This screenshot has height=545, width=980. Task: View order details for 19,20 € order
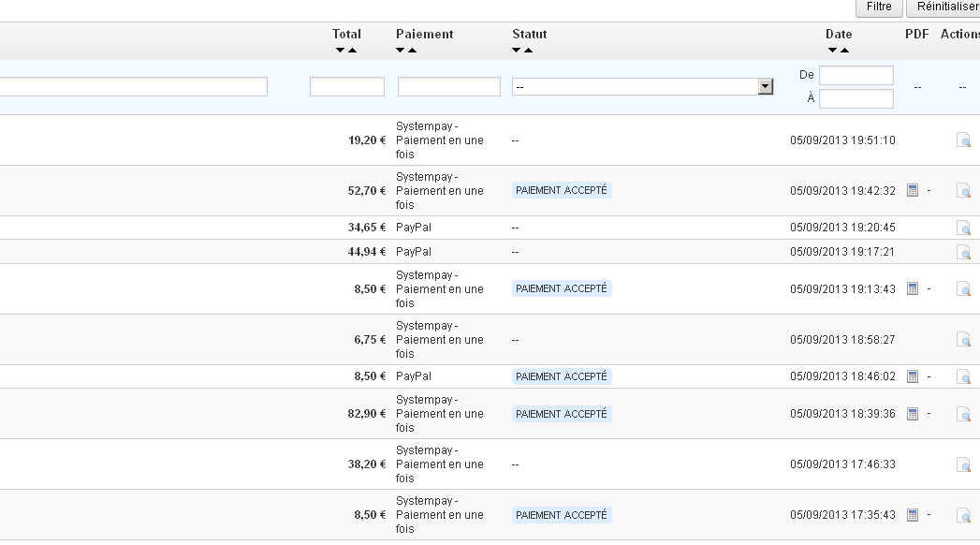pos(963,140)
